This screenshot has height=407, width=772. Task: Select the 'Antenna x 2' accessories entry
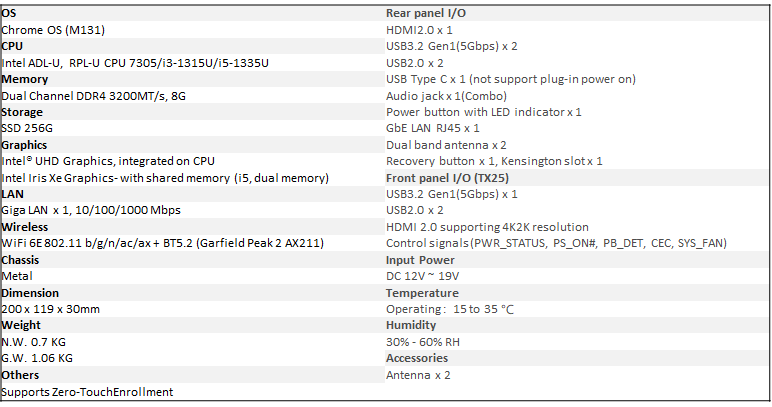418,375
